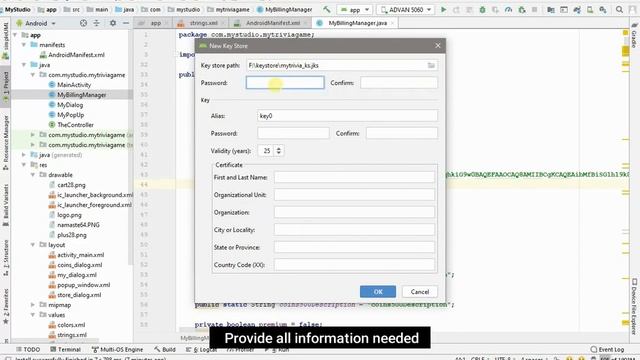The height and width of the screenshot is (360, 640).
Task: Open the Android project view dropdown
Action: pyautogui.click(x=36, y=23)
